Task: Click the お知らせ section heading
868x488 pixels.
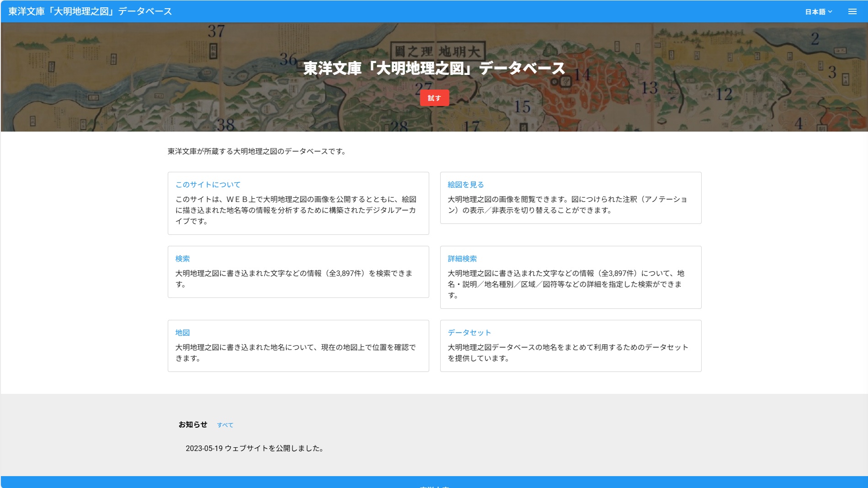Action: 192,424
